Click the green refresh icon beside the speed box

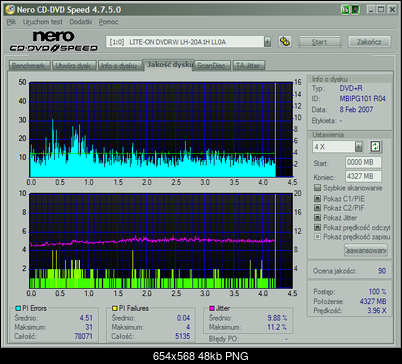pos(376,146)
